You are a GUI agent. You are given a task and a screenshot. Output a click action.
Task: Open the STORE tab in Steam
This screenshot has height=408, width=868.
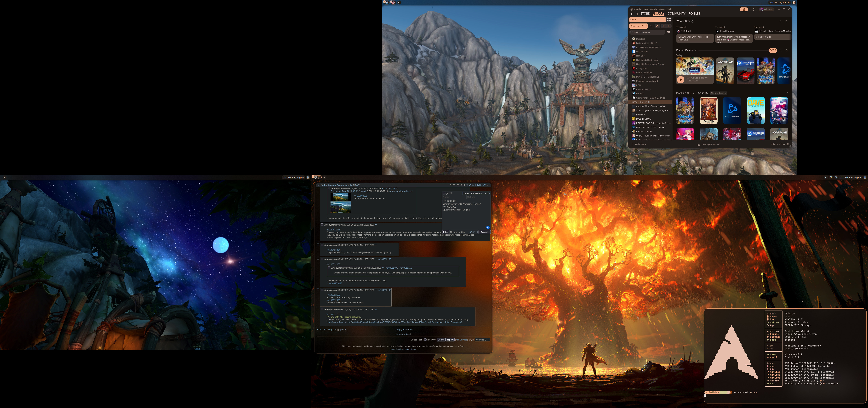pyautogui.click(x=645, y=14)
